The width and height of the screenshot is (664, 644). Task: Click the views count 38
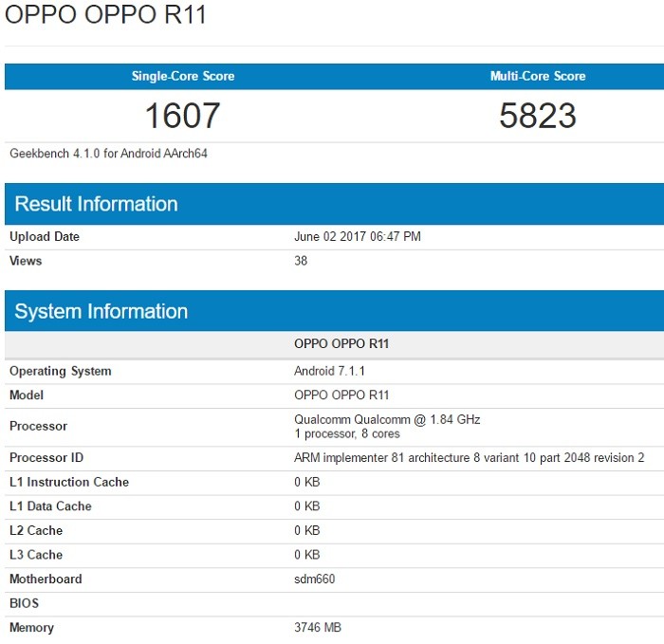coord(301,261)
